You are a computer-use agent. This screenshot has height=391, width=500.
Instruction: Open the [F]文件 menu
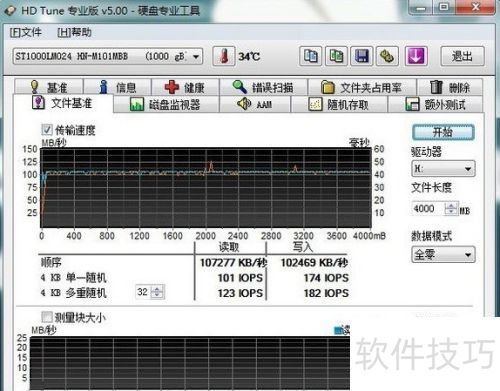coord(26,32)
